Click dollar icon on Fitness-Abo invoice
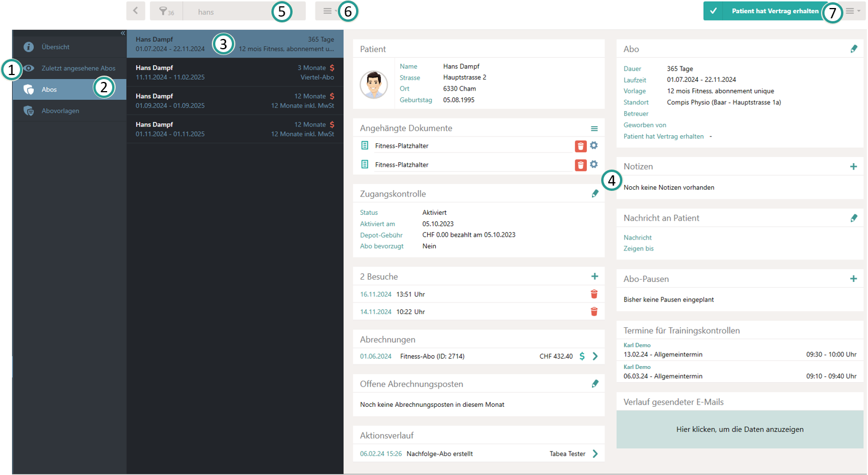Viewport: 868px width, 475px height. (582, 356)
